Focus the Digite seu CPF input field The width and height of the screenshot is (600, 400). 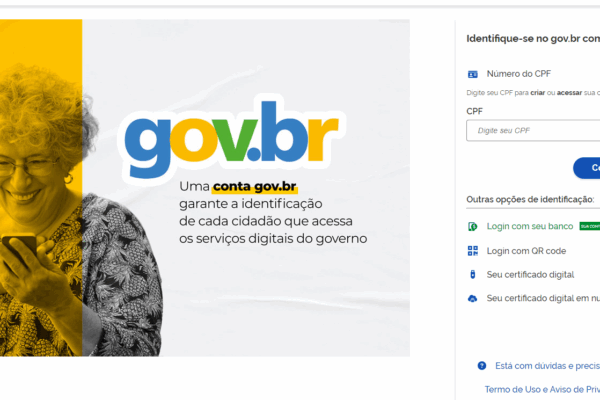click(533, 131)
